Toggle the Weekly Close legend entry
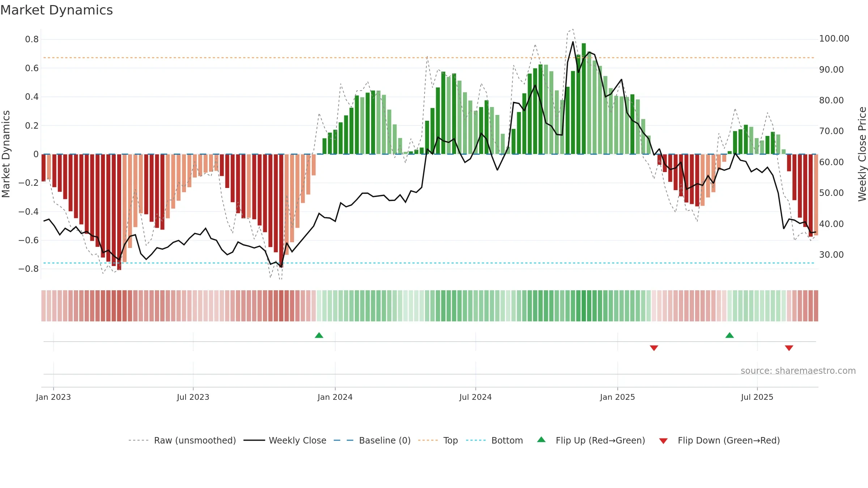Screen dimensions: 868x488 pos(285,440)
